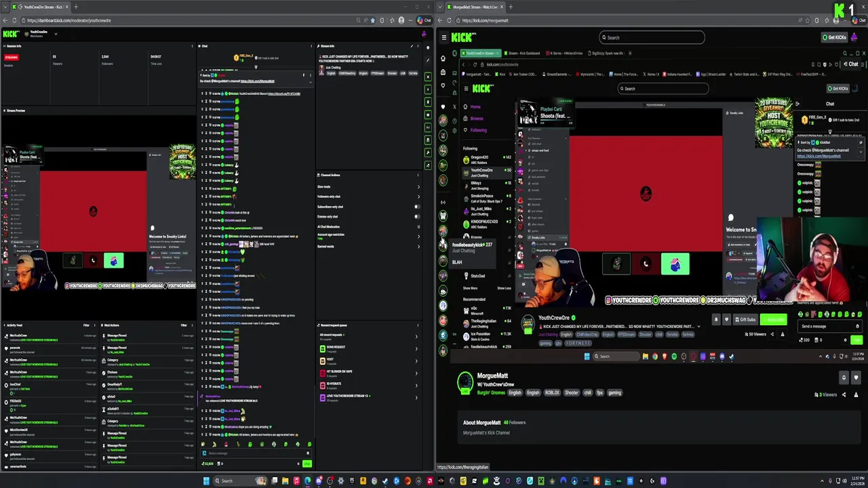Open the Channel Actions kebab menu

click(418, 175)
